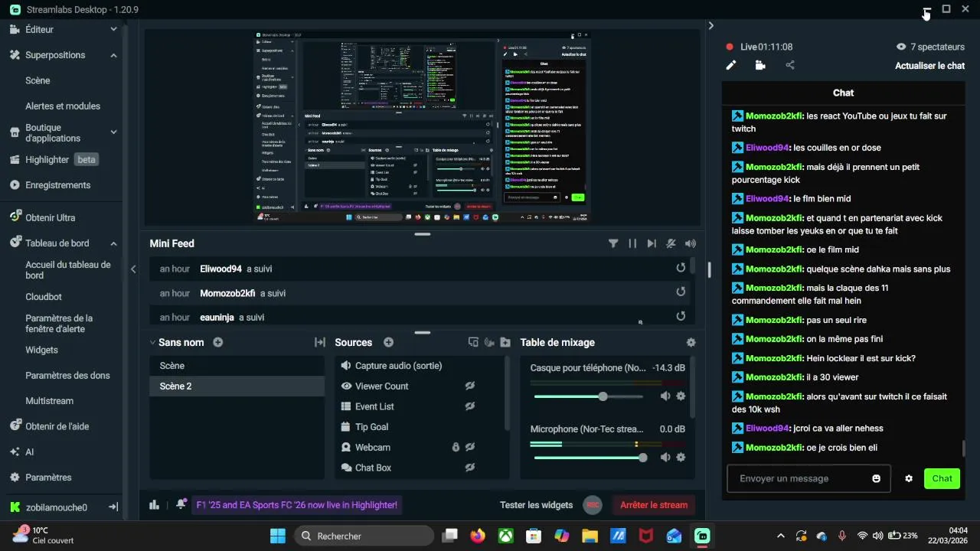Skip the current alert in Mini Feed
The image size is (980, 551).
(652, 243)
